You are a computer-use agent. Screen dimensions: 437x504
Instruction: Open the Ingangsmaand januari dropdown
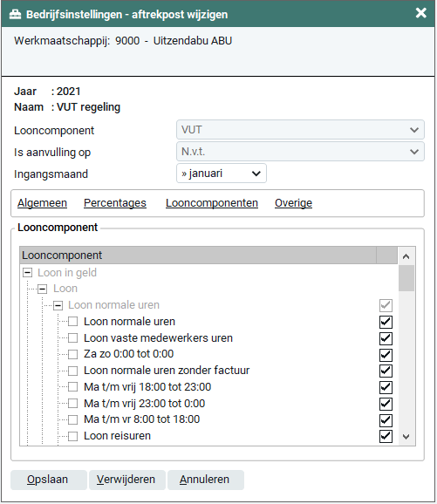pyautogui.click(x=222, y=174)
